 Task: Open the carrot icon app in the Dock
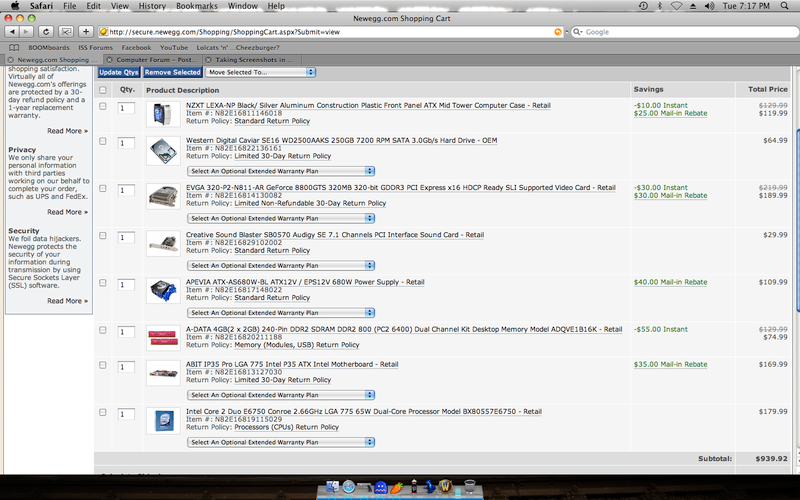coord(396,488)
